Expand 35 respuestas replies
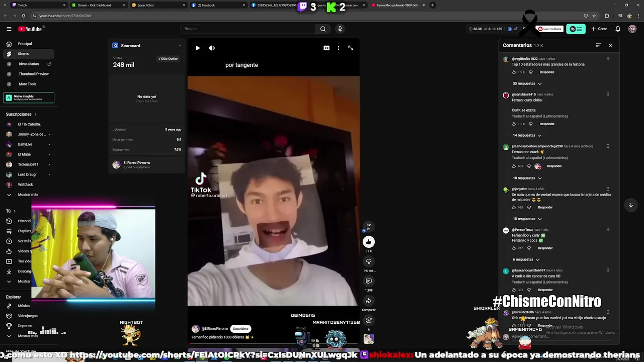Image resolution: width=644 pixels, height=362 pixels. [x=527, y=83]
